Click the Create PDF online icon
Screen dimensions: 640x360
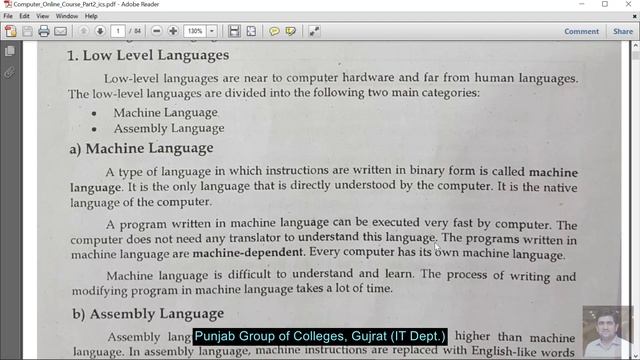click(11, 31)
